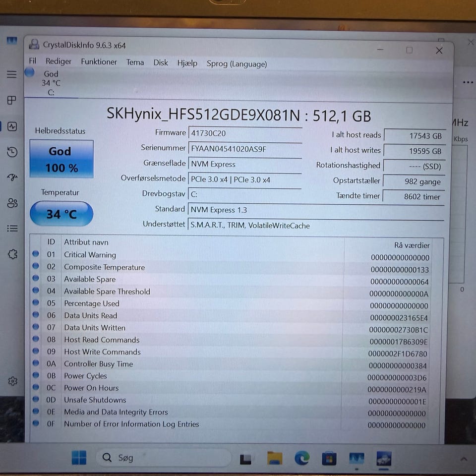The height and width of the screenshot is (476, 476).
Task: Click the Windows taskbar Søg search box
Action: tap(163, 458)
